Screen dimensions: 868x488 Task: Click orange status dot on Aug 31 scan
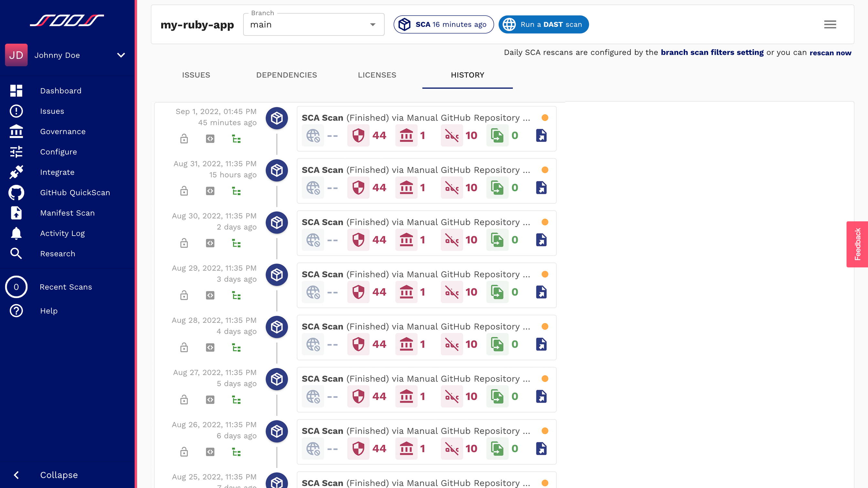545,170
